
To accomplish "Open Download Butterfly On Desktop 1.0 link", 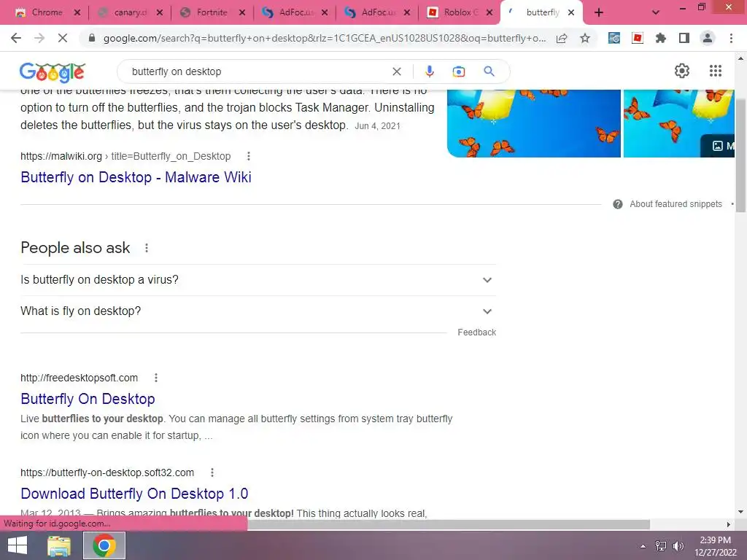I will 134,494.
